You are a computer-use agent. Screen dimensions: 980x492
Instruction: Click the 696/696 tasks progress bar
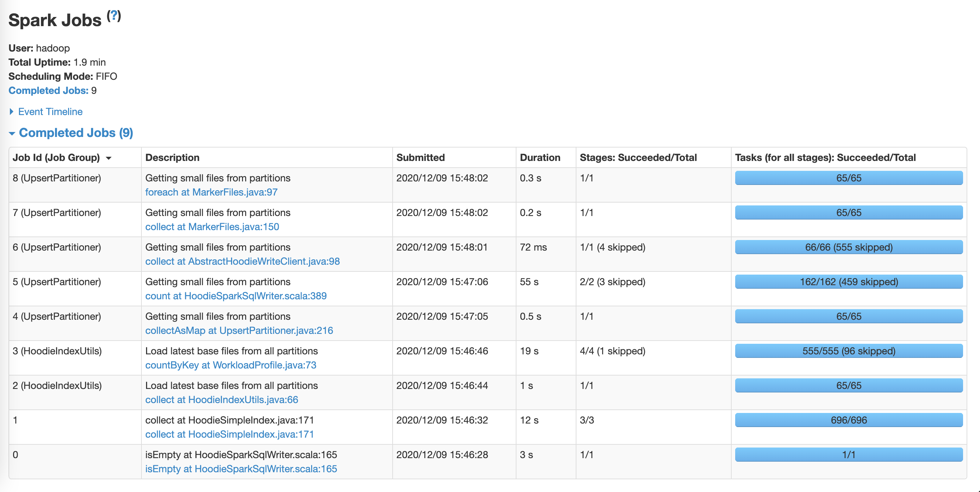pos(848,420)
